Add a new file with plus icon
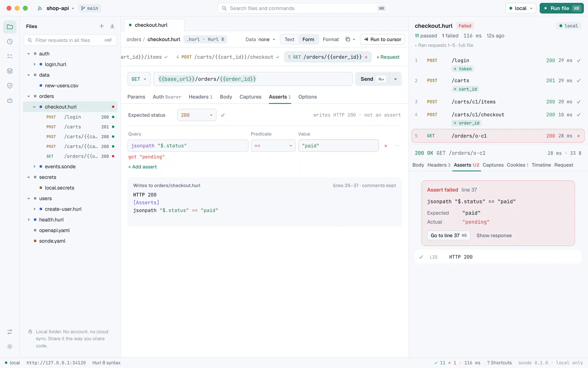This screenshot has height=368, width=588. click(101, 26)
